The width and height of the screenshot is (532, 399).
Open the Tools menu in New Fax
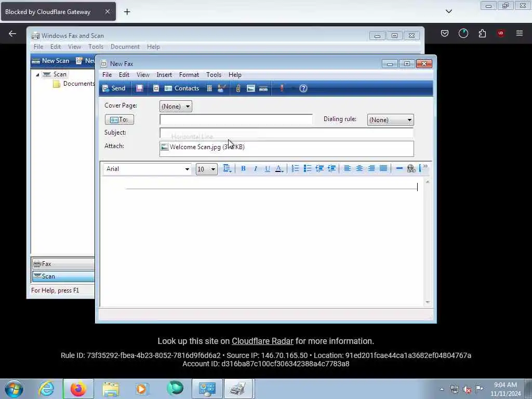pyautogui.click(x=214, y=75)
